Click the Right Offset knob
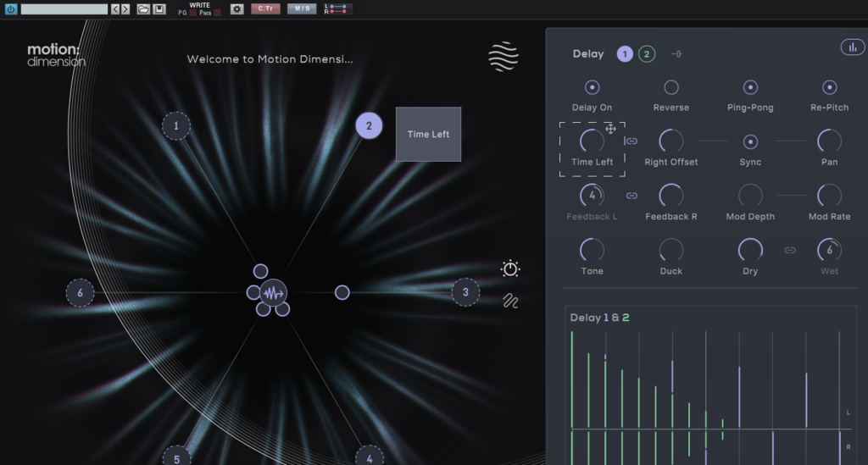Screen dimensions: 868x465 [671, 141]
